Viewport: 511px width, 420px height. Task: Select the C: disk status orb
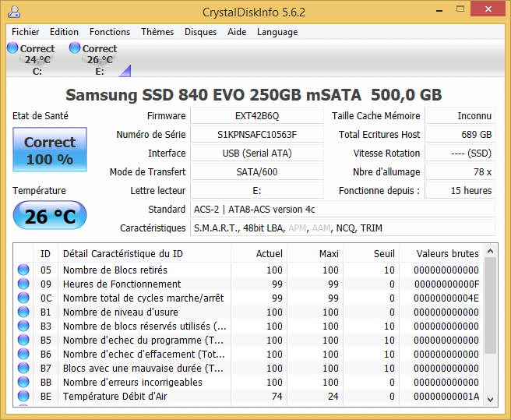[12, 48]
